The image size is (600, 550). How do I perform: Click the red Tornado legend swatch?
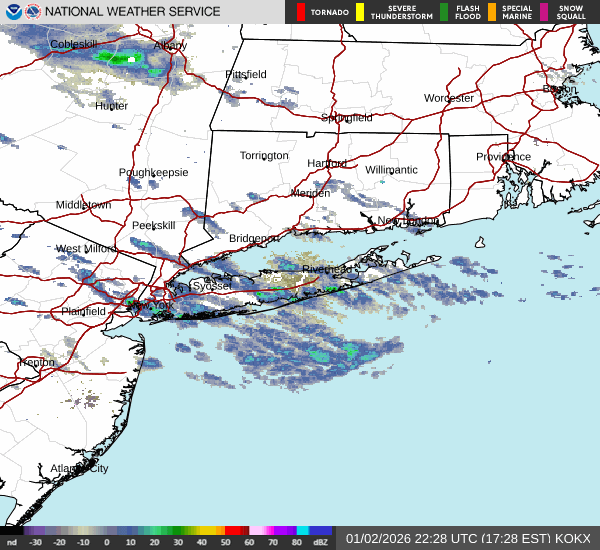[x=300, y=12]
